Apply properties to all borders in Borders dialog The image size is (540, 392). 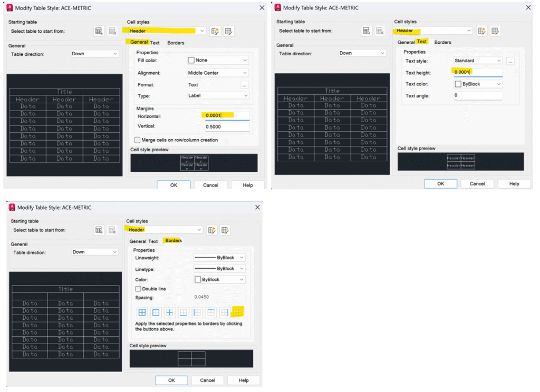pos(142,312)
